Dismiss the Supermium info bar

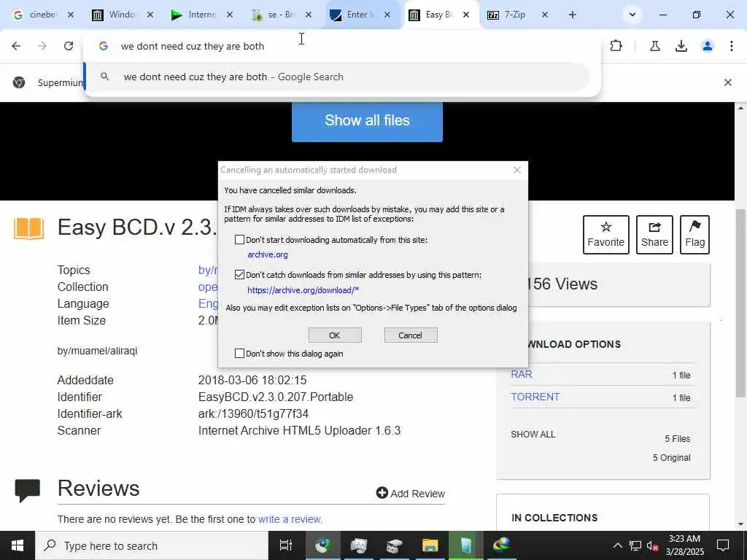point(727,82)
